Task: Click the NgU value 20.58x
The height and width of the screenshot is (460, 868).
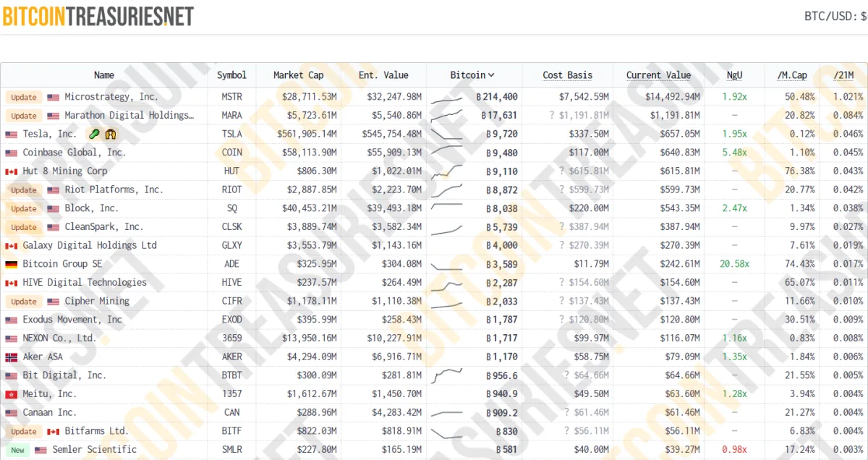Action: [736, 264]
